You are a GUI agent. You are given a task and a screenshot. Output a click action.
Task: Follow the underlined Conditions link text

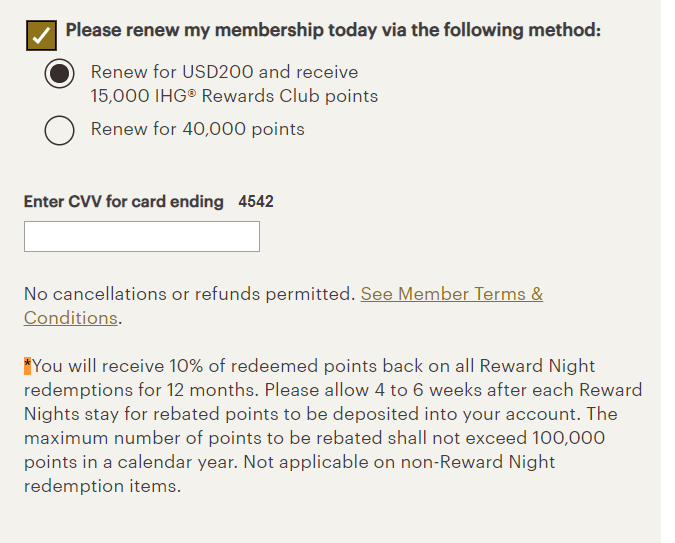click(71, 318)
